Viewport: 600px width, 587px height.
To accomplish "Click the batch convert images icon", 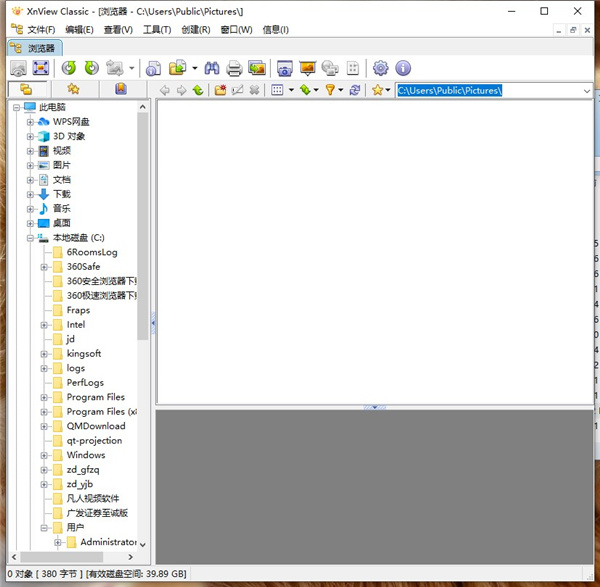I will pyautogui.click(x=257, y=68).
